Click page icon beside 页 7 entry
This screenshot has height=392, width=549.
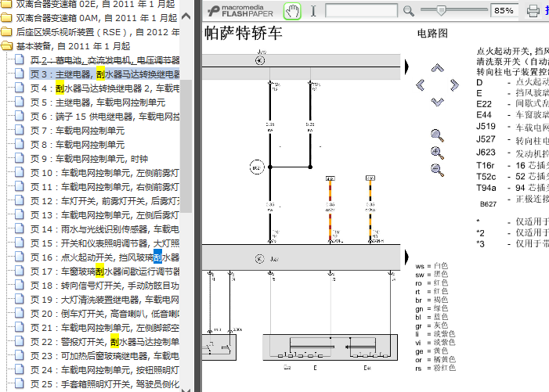coord(20,130)
